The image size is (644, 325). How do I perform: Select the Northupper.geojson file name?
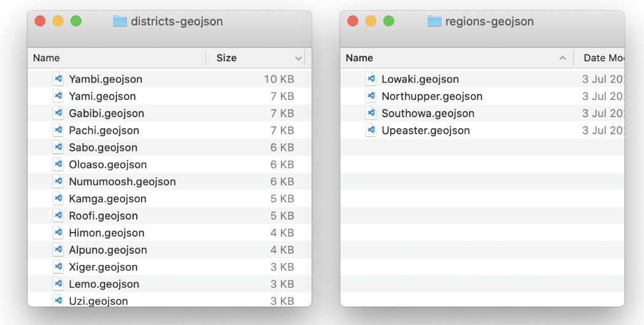[x=432, y=96]
